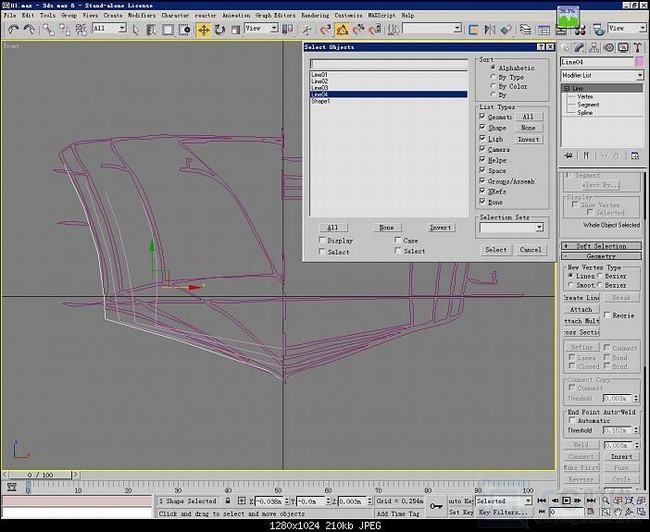Activate the Select and Move tool

[x=204, y=29]
